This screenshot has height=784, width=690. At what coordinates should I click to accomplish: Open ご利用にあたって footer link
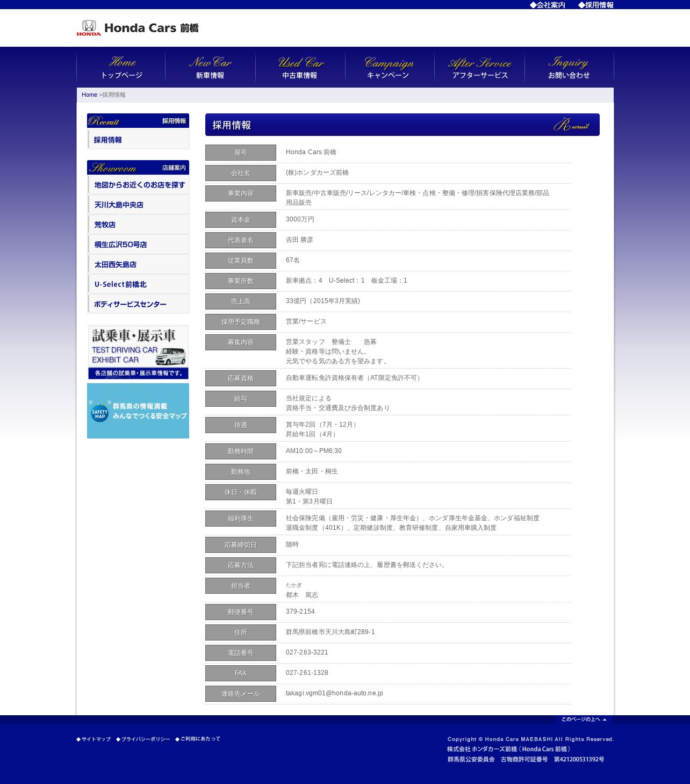coord(198,739)
